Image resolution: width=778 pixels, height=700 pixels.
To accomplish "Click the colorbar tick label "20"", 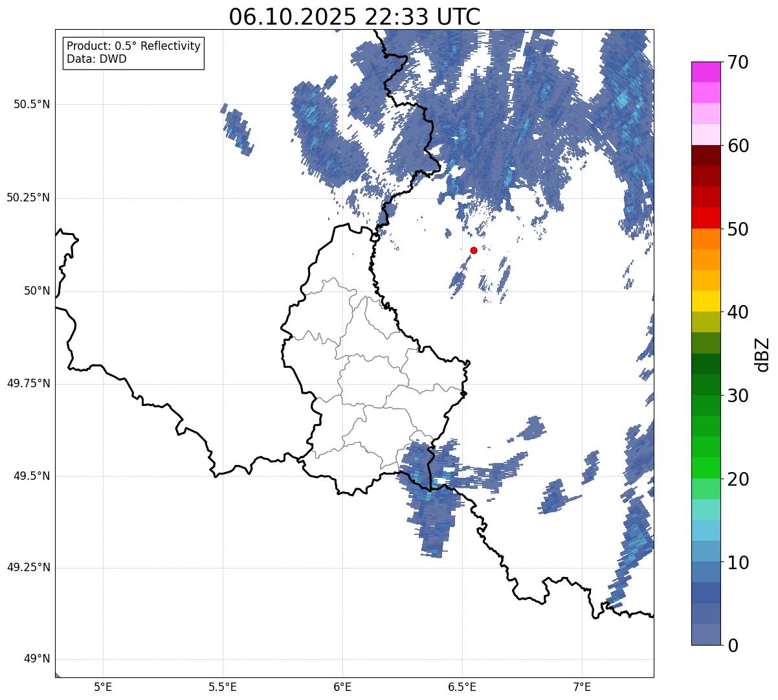I will pyautogui.click(x=738, y=479).
